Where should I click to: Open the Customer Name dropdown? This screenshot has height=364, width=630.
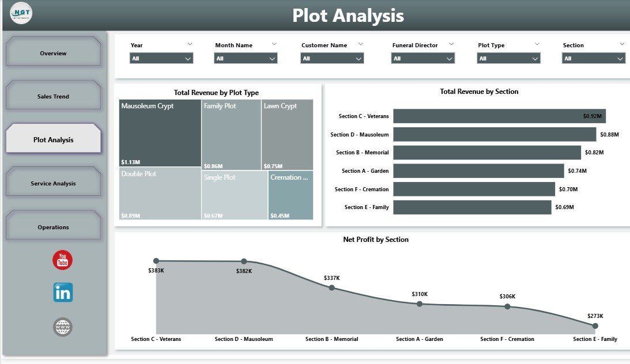click(358, 58)
